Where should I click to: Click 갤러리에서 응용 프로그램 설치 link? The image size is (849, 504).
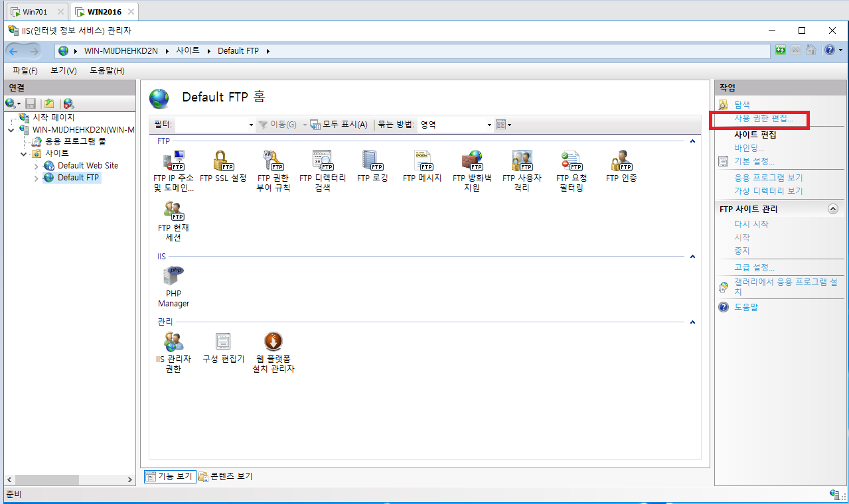pyautogui.click(x=785, y=286)
